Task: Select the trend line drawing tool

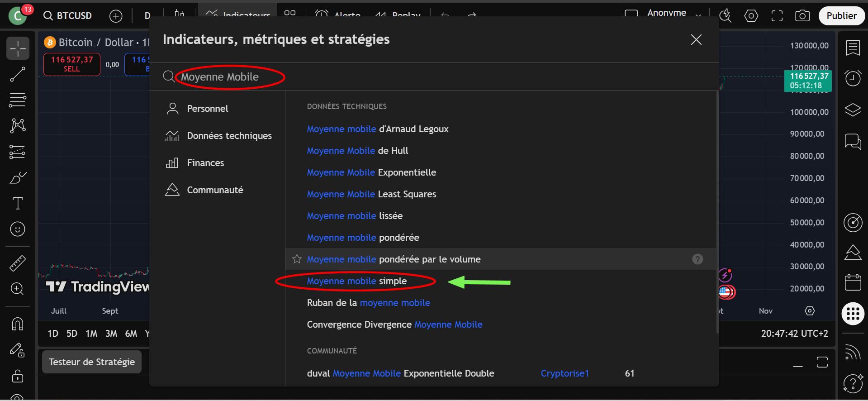Action: tap(18, 75)
